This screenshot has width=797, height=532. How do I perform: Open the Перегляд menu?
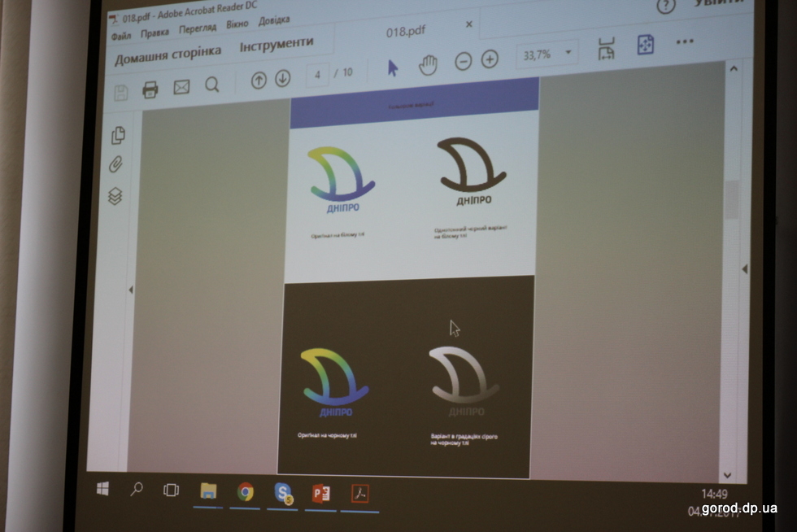click(x=197, y=28)
